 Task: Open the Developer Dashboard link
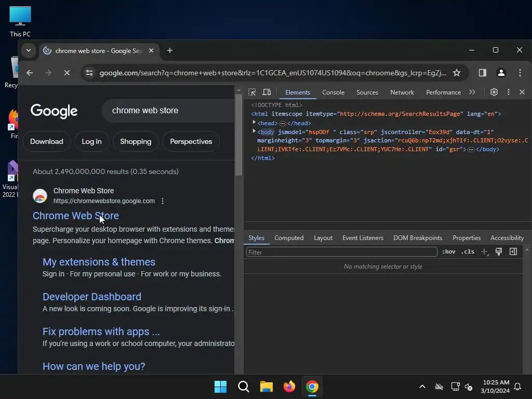[x=91, y=297]
